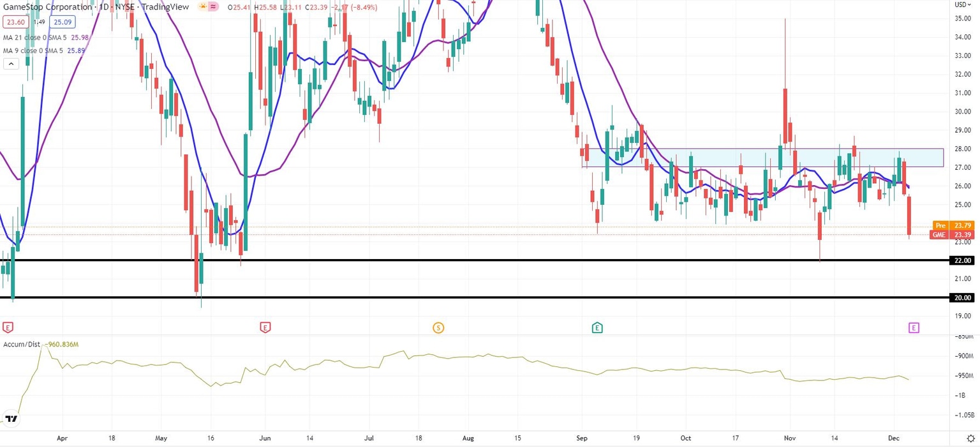Open chart settings via the gear icon
Screen dimensions: 980x448
point(971,438)
